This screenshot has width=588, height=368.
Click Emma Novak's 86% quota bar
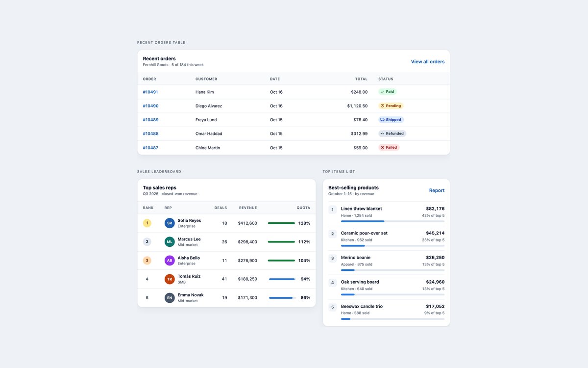click(x=282, y=298)
